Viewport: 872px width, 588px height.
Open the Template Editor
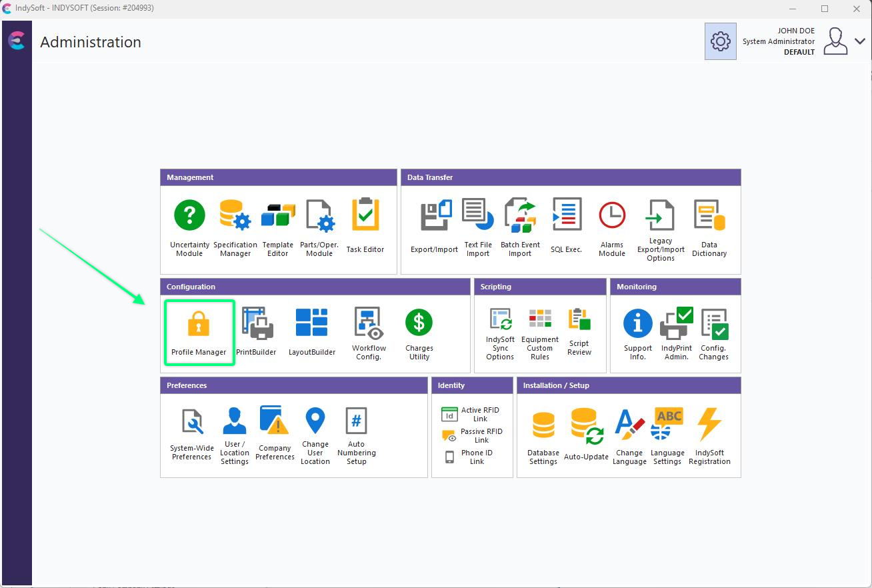point(278,228)
